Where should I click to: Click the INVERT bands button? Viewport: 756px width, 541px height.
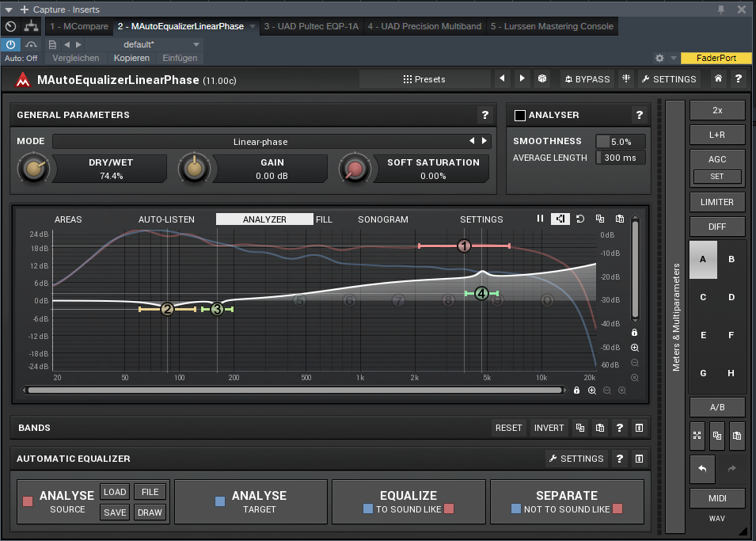(549, 428)
